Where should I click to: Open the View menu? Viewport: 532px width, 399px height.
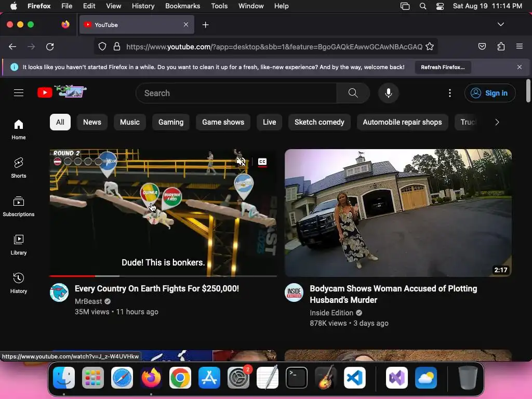[113, 6]
